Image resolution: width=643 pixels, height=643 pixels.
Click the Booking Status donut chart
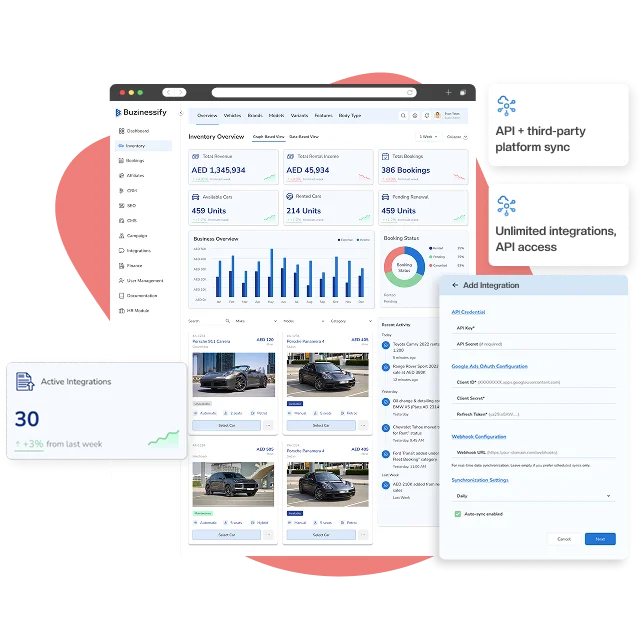[x=403, y=266]
